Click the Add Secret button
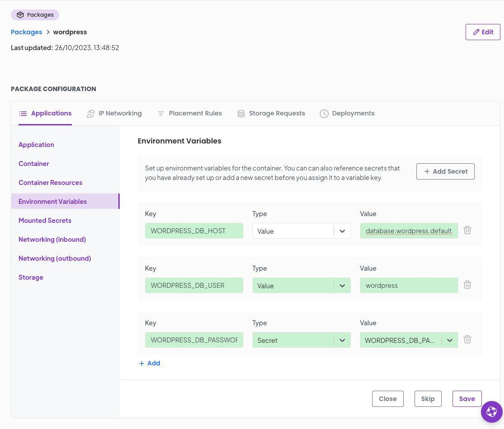Screen dimensions: 504x429 point(445,171)
